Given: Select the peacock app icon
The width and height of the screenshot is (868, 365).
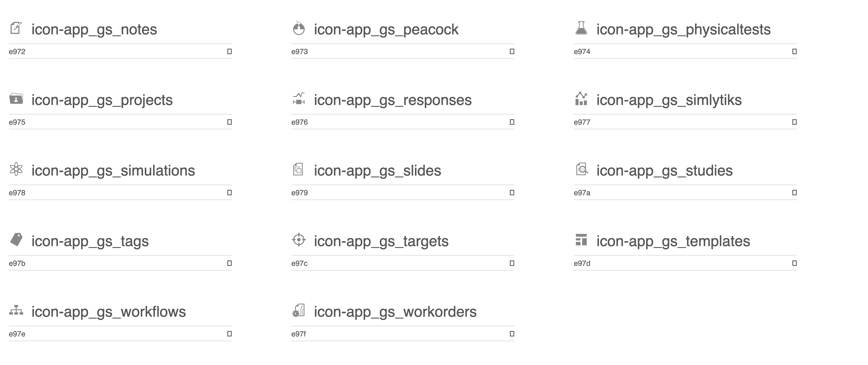Looking at the screenshot, I should click(x=299, y=28).
